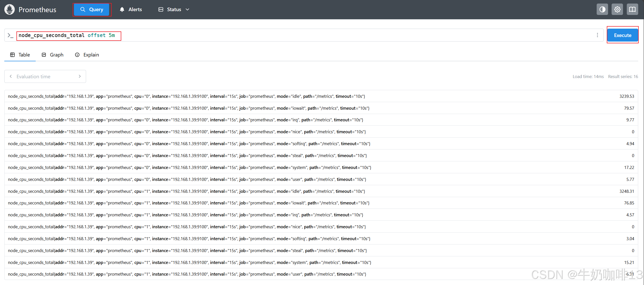The width and height of the screenshot is (644, 285).
Task: Open the documentation book icon
Action: coord(632,10)
